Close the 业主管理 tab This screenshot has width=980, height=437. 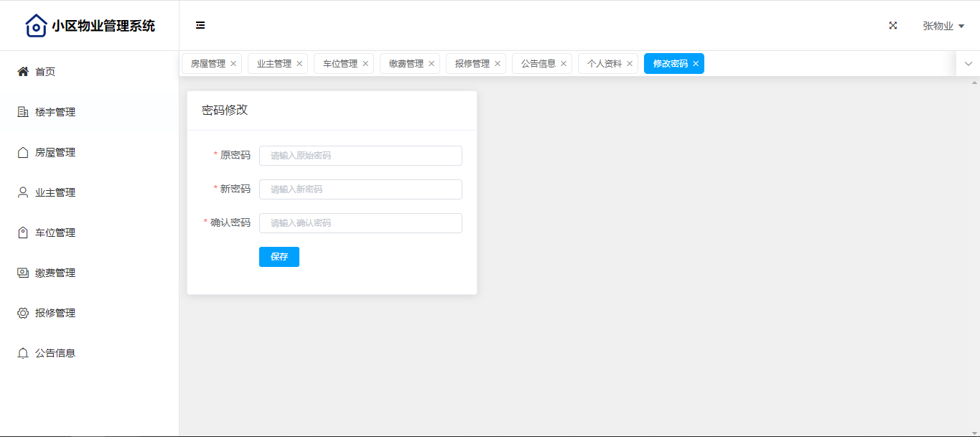[299, 64]
